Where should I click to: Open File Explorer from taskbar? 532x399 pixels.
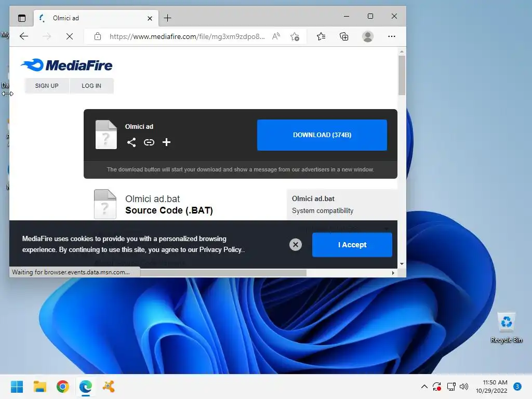click(x=39, y=387)
